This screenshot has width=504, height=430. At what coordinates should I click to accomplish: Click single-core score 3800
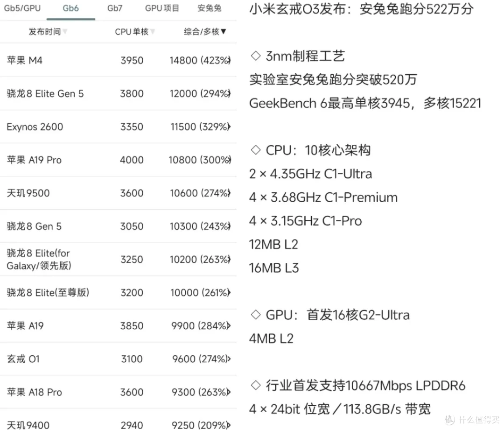click(132, 93)
